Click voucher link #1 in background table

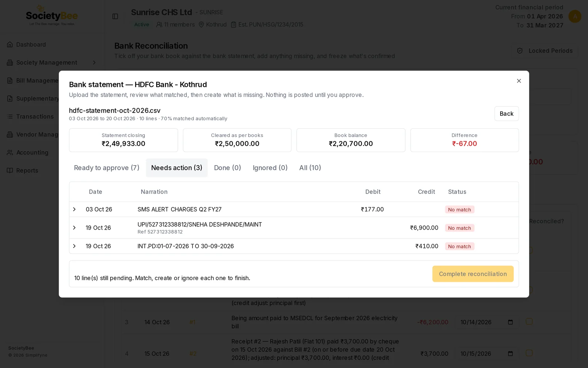point(192,322)
